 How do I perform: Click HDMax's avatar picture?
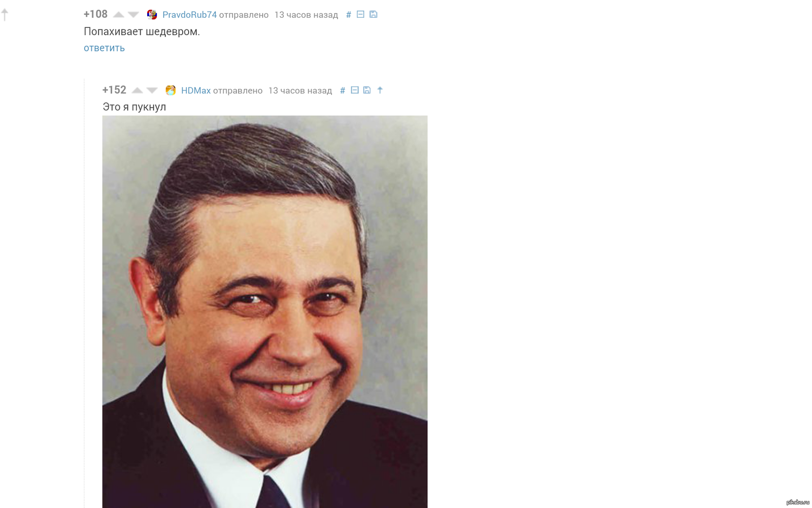171,90
